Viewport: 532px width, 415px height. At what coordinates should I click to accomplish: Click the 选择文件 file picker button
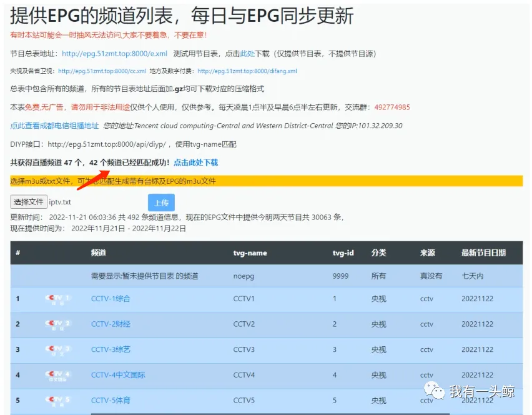28,202
